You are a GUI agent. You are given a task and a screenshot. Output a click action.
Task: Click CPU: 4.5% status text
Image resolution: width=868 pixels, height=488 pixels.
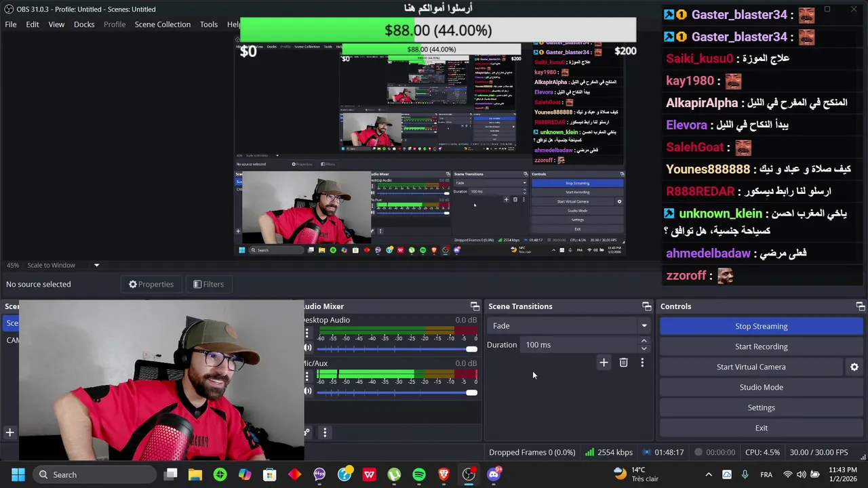[762, 452]
